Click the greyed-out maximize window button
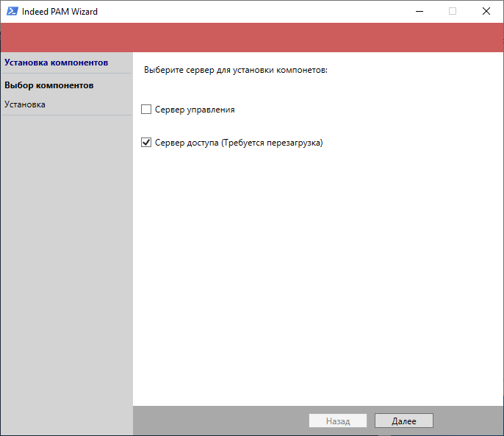 [453, 11]
